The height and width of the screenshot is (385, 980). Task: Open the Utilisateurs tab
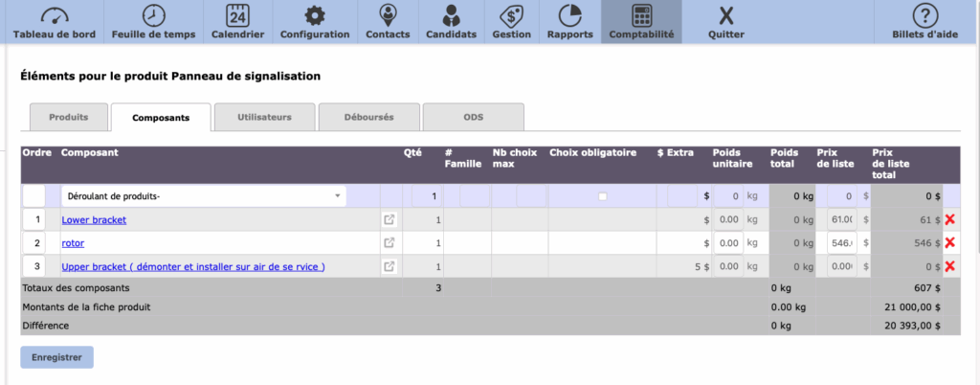click(x=264, y=117)
